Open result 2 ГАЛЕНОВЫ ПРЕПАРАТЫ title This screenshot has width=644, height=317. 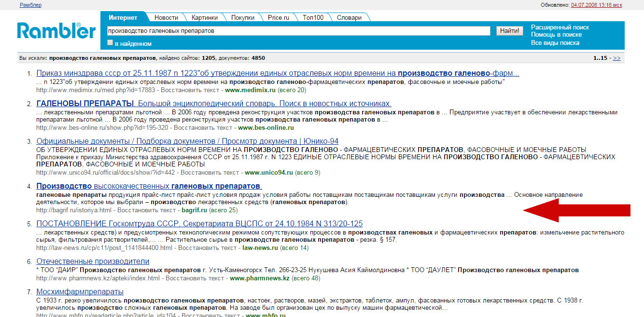click(214, 104)
